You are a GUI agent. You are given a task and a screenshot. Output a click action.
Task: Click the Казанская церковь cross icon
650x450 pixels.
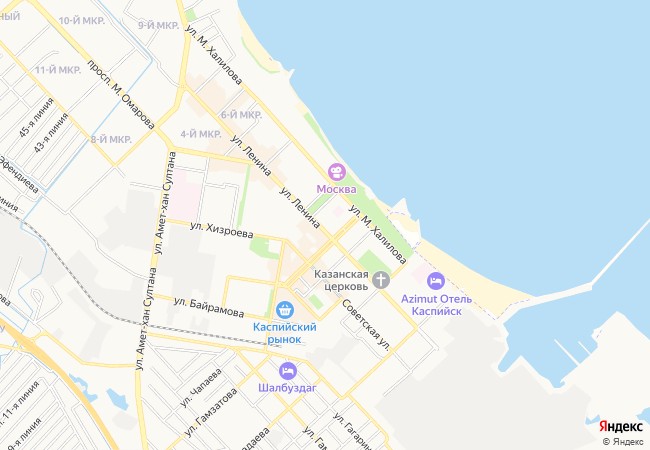coord(381,280)
